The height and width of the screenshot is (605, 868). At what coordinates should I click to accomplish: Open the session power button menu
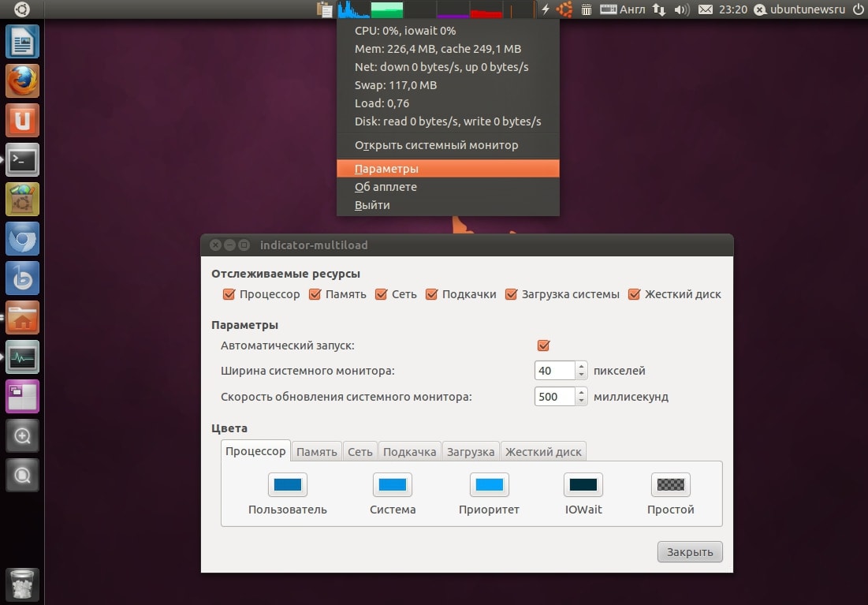858,9
